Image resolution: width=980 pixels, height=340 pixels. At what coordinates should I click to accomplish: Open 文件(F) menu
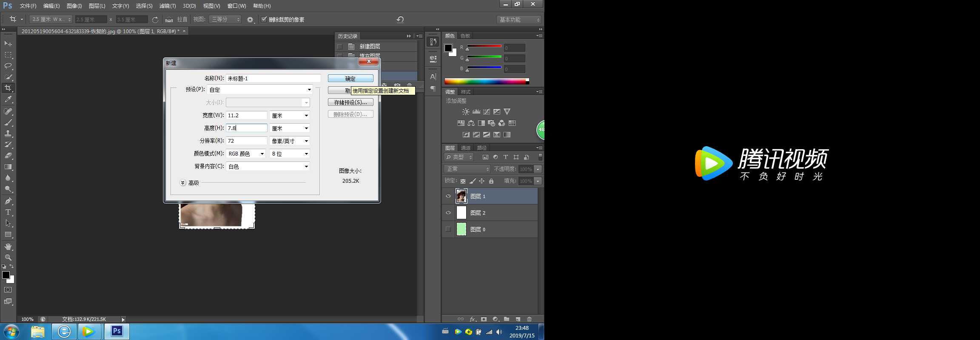28,6
